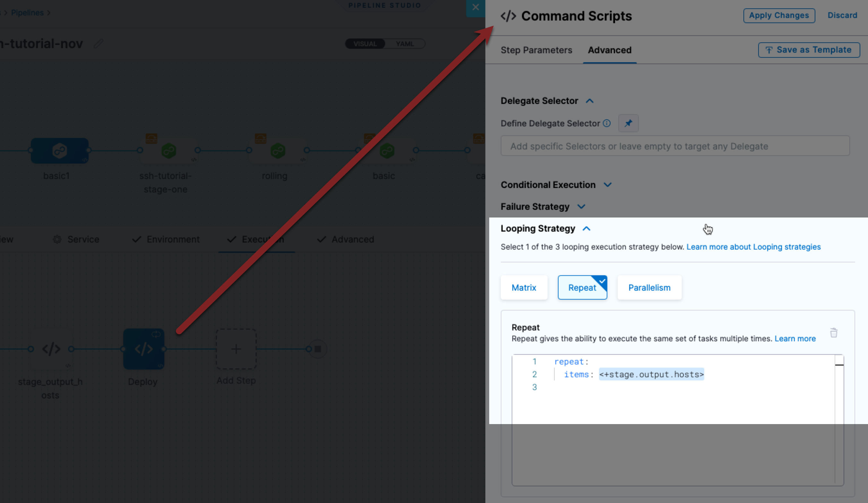
Task: Click the pencil icon next to pipeline name
Action: (99, 44)
